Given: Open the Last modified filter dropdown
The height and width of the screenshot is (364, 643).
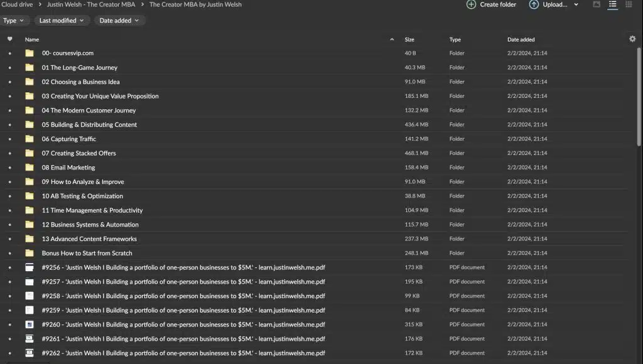Looking at the screenshot, I should pos(62,21).
